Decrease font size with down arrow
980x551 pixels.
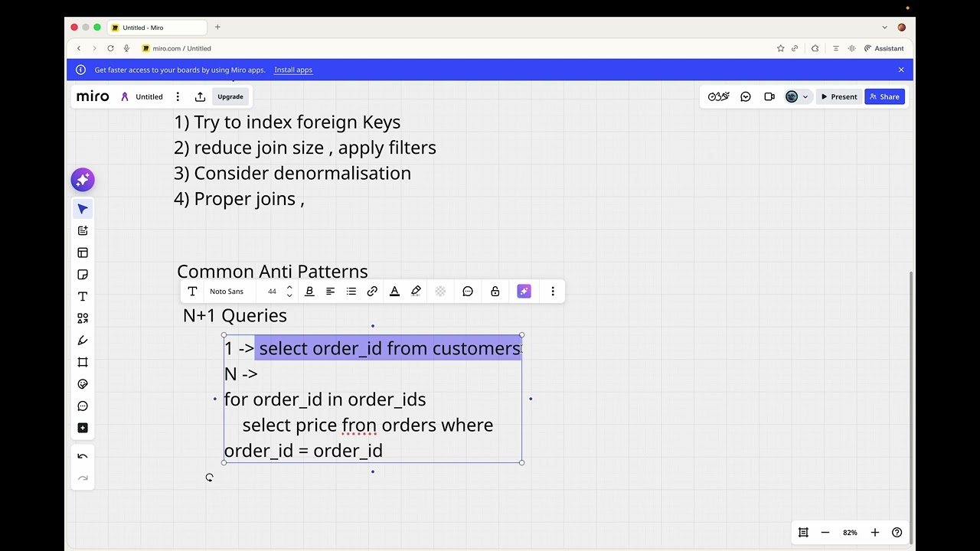coord(289,295)
